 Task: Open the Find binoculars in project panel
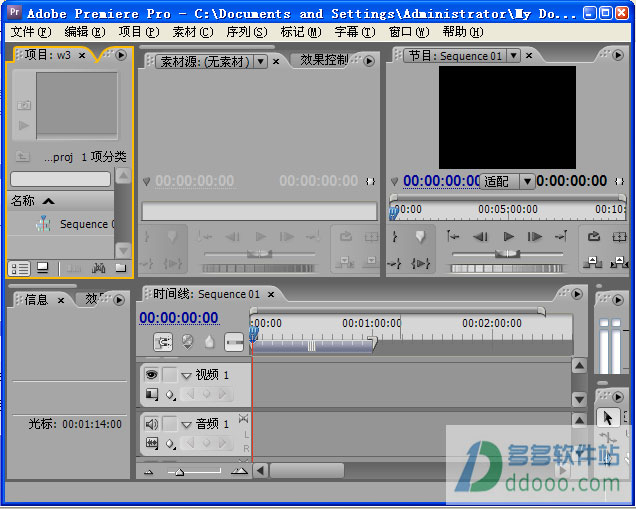[98, 268]
